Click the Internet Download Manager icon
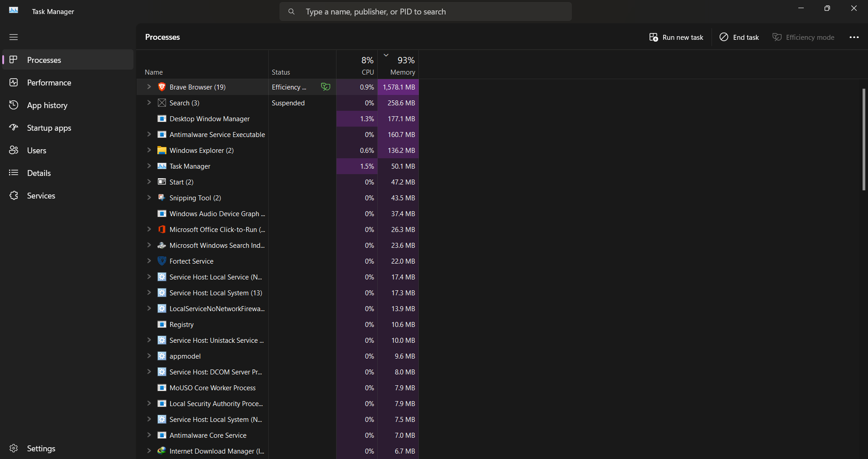Viewport: 868px width, 459px height. tap(161, 451)
